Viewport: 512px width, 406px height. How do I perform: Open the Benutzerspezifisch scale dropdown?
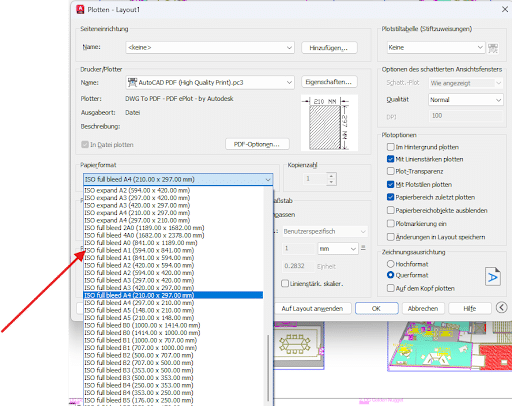[325, 231]
